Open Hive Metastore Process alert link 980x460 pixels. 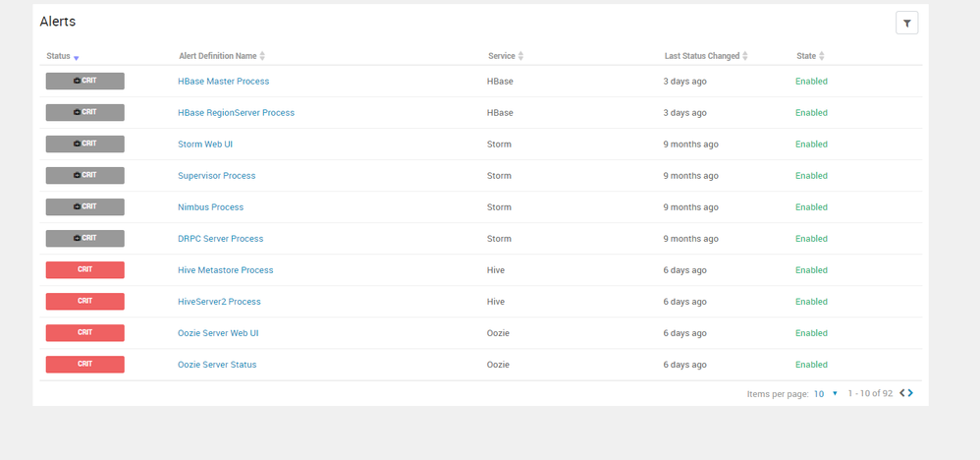click(x=225, y=270)
